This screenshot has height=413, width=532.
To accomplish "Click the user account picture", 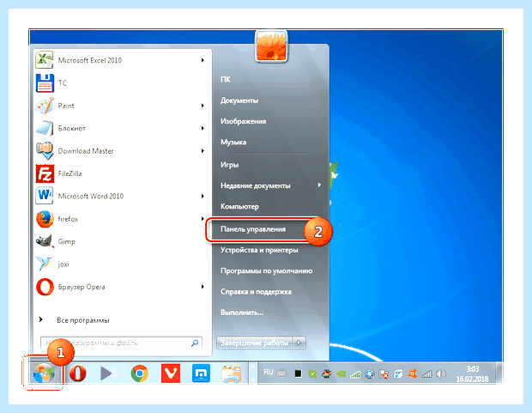I will 271,46.
